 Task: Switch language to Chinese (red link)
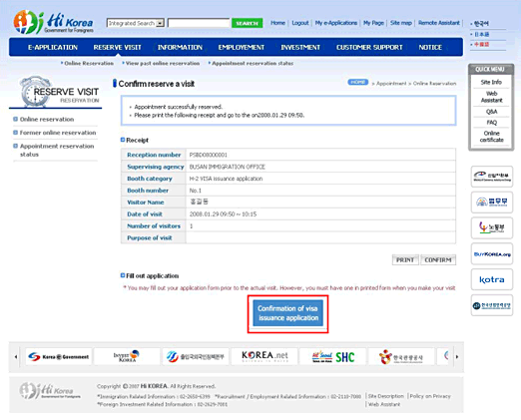click(x=481, y=44)
